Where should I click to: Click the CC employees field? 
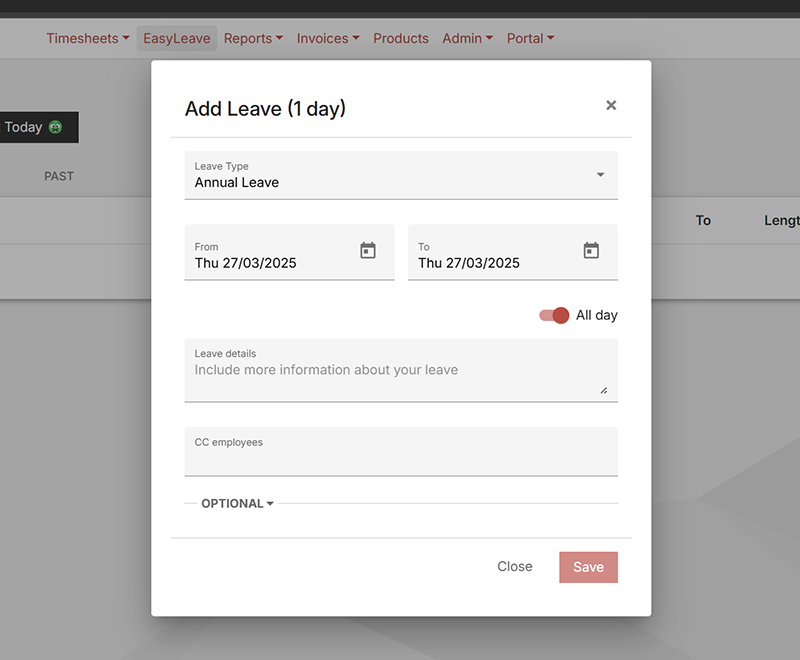[x=401, y=452]
